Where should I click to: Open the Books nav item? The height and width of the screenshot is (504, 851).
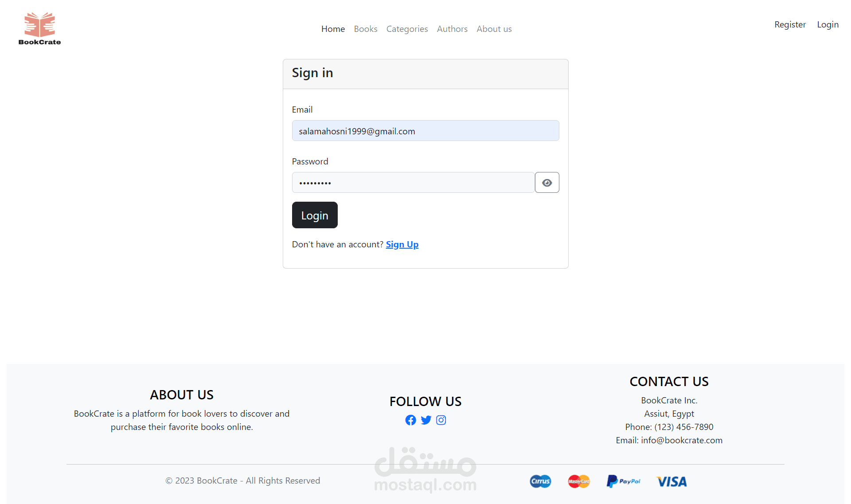[366, 29]
